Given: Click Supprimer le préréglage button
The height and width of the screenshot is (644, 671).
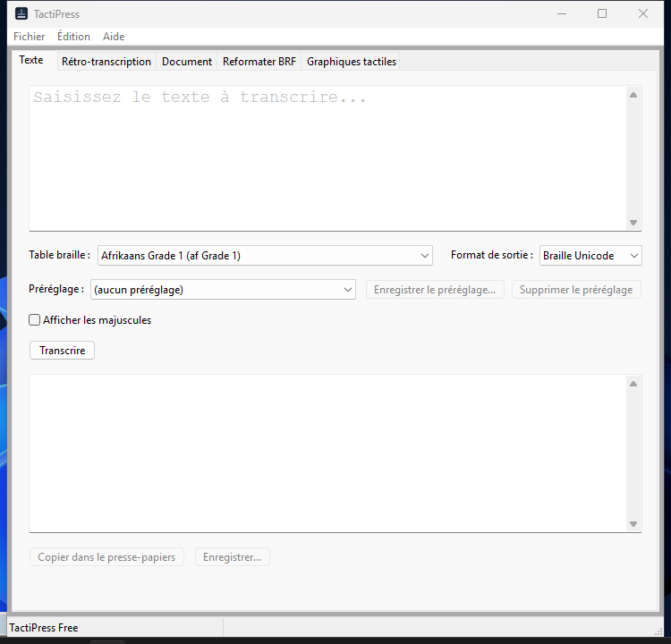Looking at the screenshot, I should pyautogui.click(x=576, y=290).
